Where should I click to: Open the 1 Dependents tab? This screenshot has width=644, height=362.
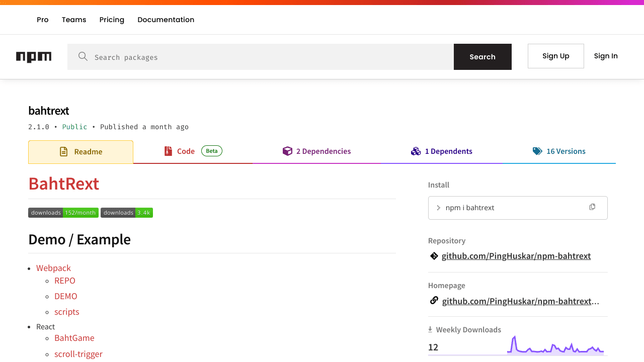(442, 151)
